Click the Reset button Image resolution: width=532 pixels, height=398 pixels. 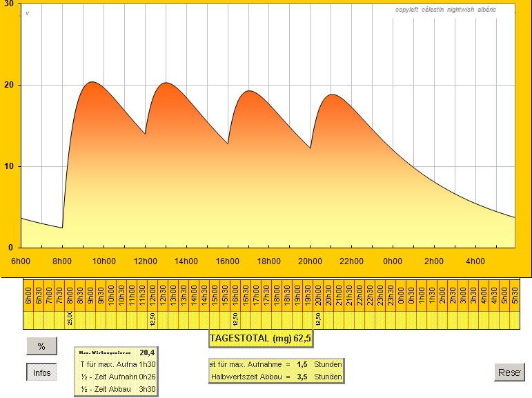[509, 372]
